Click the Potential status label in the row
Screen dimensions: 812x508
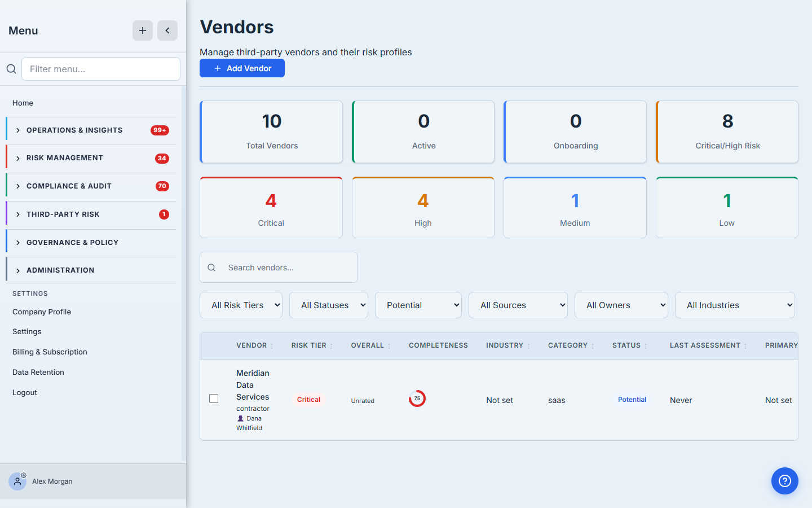pos(632,400)
